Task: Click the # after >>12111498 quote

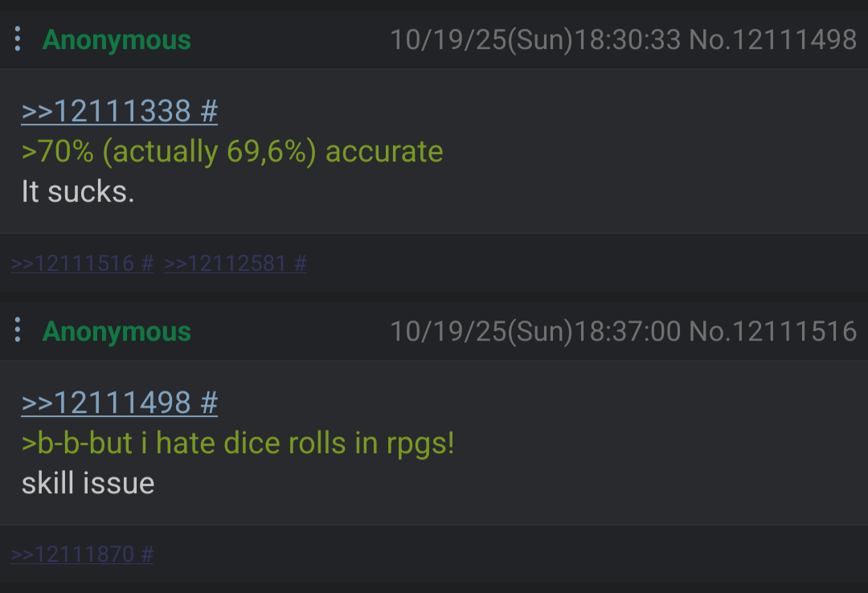Action: coord(209,403)
